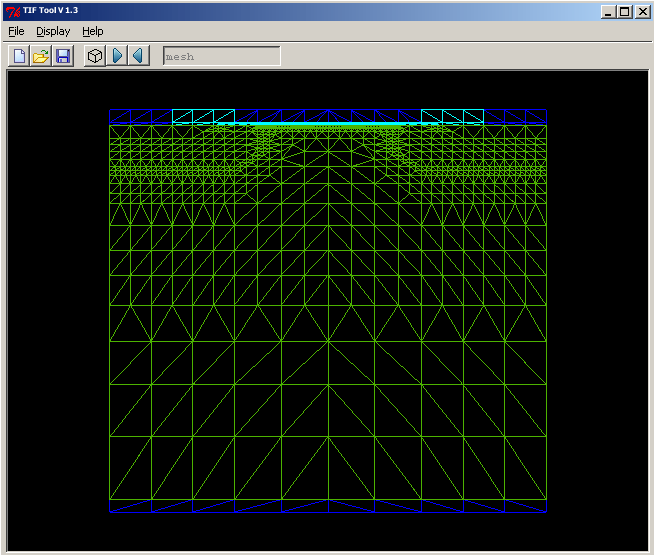
Task: Minimize the TIF Tool window
Action: pos(609,11)
